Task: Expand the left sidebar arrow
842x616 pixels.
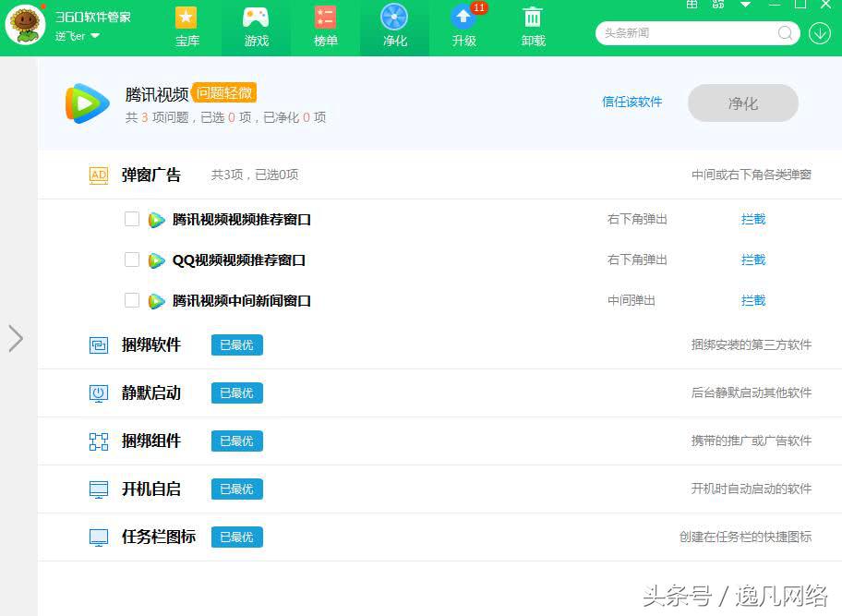Action: click(x=16, y=339)
